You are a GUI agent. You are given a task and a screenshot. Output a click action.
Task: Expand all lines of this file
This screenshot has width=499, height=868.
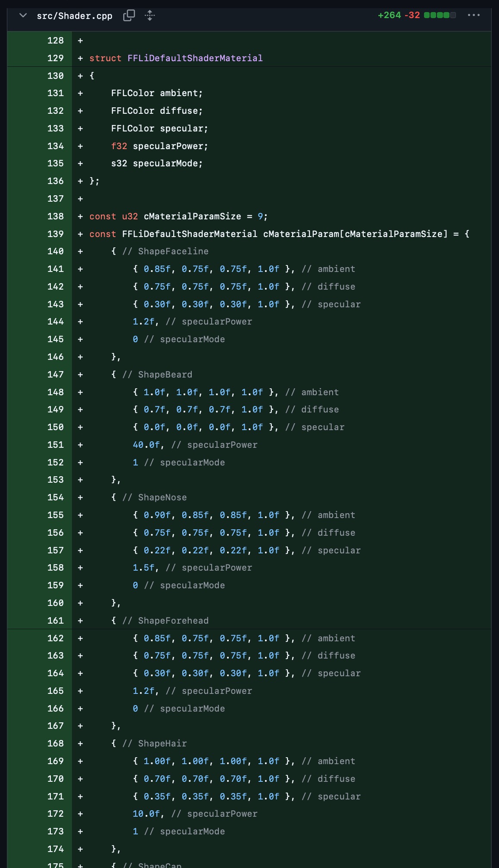[x=150, y=16]
